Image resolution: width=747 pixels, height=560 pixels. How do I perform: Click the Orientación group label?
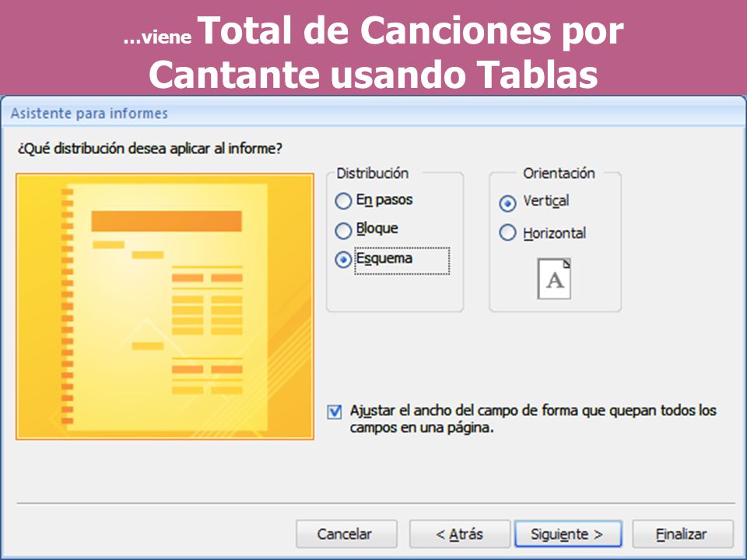[559, 173]
